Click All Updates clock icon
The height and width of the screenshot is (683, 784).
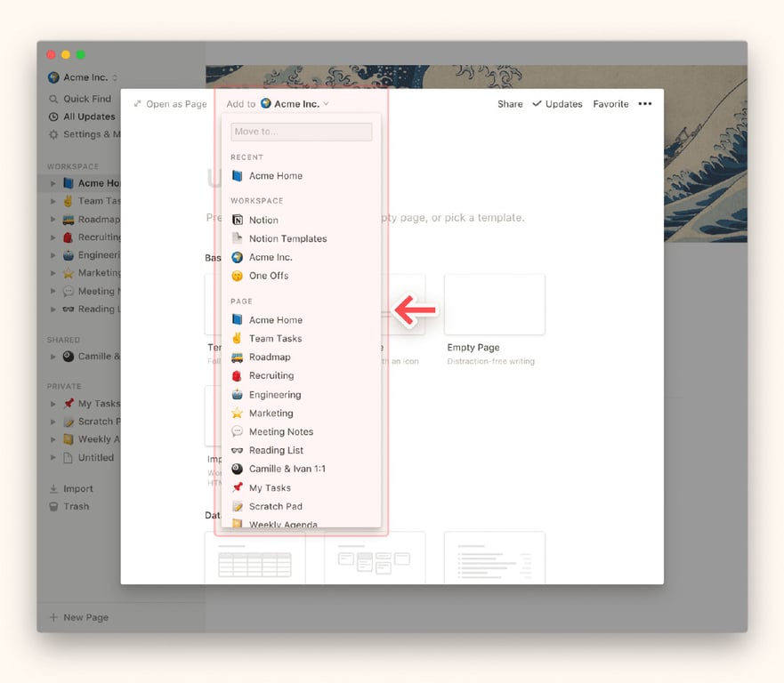pyautogui.click(x=53, y=117)
